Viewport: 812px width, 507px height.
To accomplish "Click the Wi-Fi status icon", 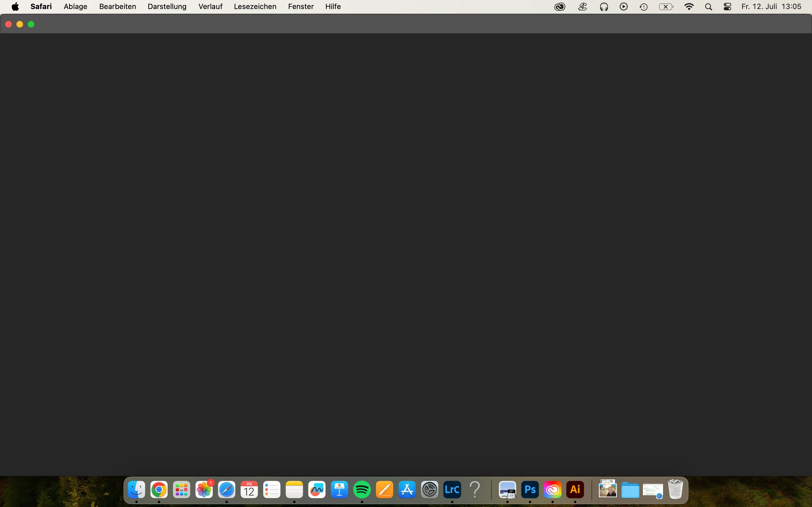I will pyautogui.click(x=689, y=7).
